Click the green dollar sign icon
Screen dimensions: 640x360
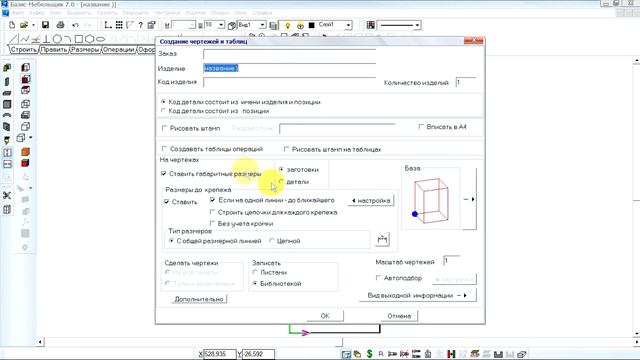click(x=369, y=354)
